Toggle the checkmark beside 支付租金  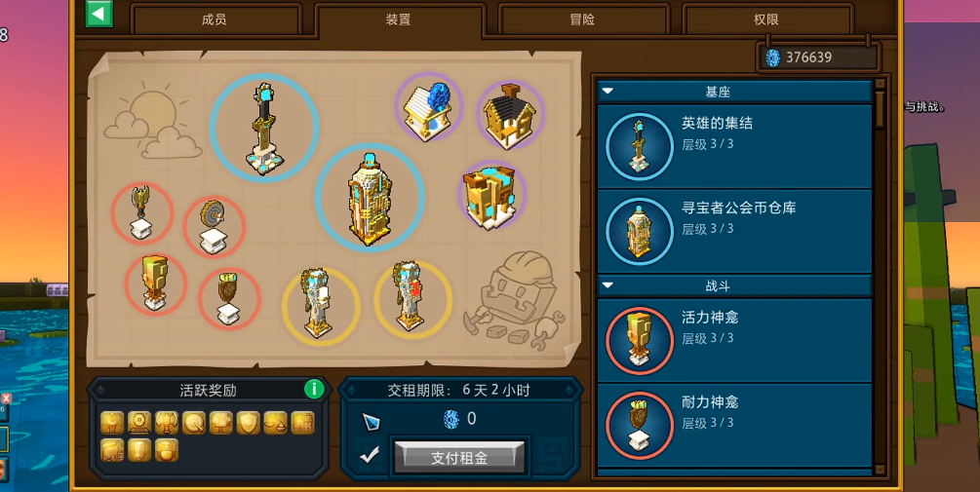(370, 456)
